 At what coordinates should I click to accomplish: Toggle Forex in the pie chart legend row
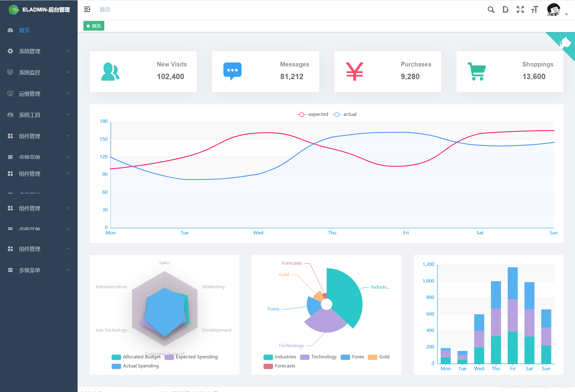(352, 357)
